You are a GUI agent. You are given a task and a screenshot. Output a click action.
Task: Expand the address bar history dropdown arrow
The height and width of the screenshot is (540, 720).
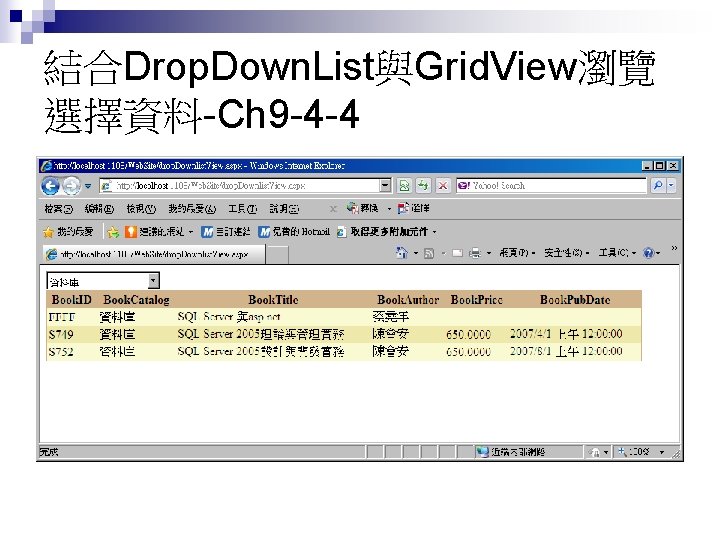pyautogui.click(x=385, y=186)
